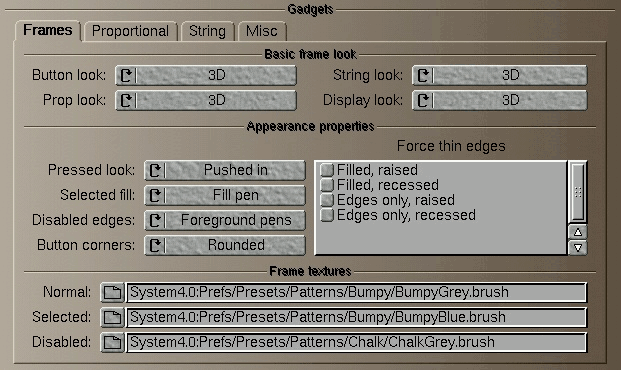Viewport: 621px width, 370px height.
Task: Cycle the Button corners "Rounded" chooser
Action: coord(225,245)
